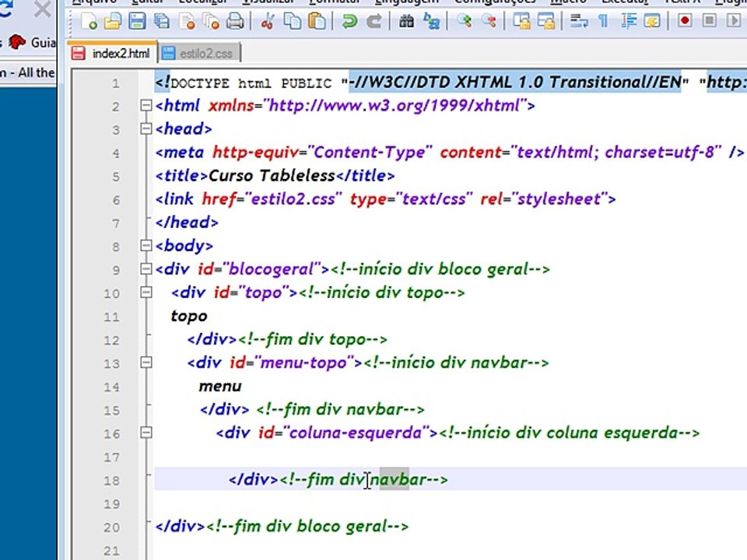Print the current document
Viewport: 747px width, 560px height.
235,21
